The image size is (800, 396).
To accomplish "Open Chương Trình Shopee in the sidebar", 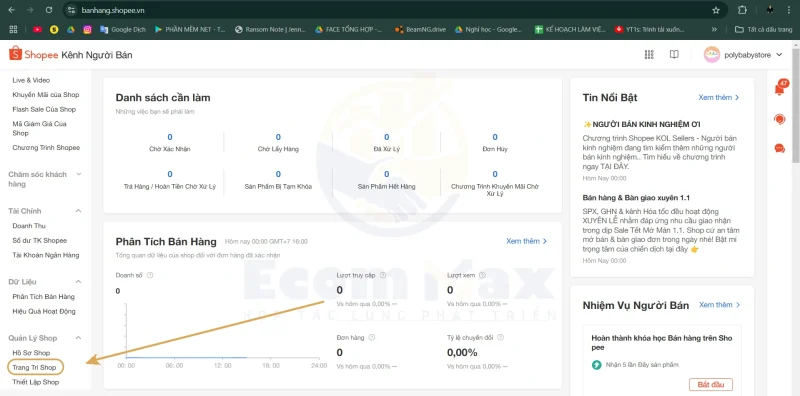I will pos(46,147).
